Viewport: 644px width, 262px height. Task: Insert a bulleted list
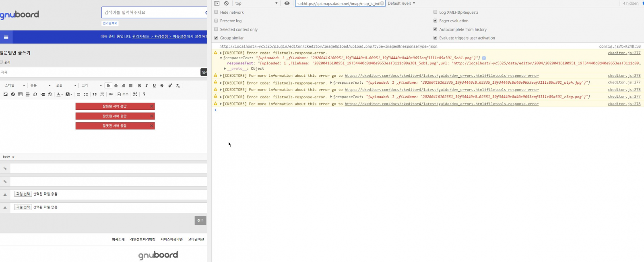pos(86,95)
